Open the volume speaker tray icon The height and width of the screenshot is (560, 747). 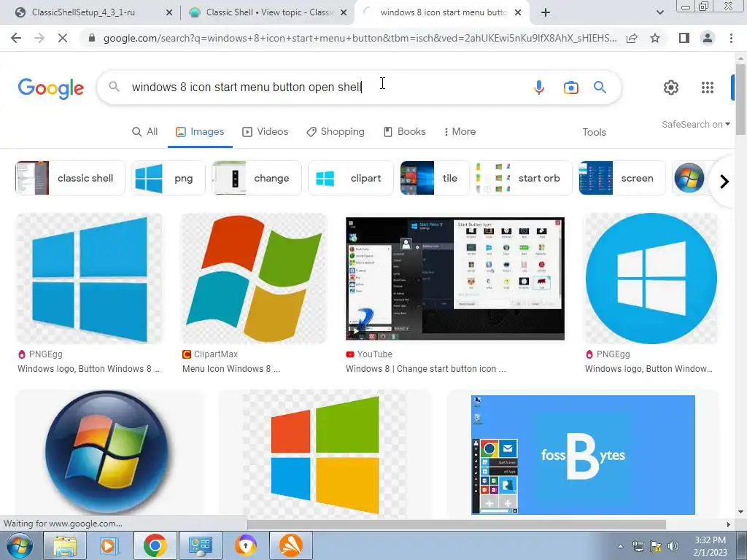[673, 546]
